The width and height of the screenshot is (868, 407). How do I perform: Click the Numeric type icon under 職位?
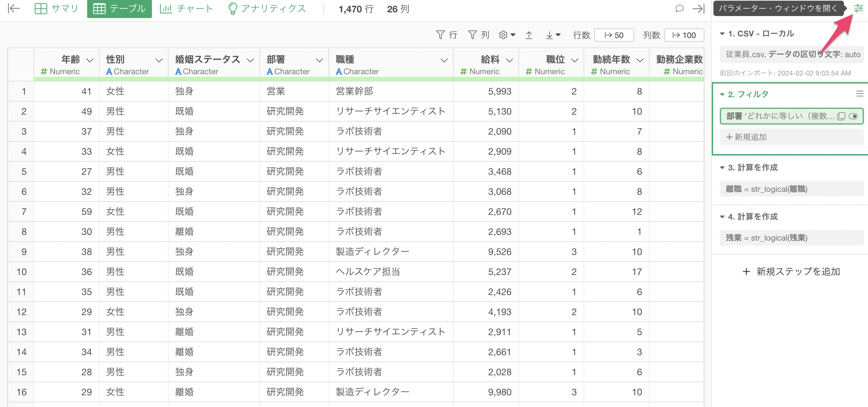click(529, 72)
